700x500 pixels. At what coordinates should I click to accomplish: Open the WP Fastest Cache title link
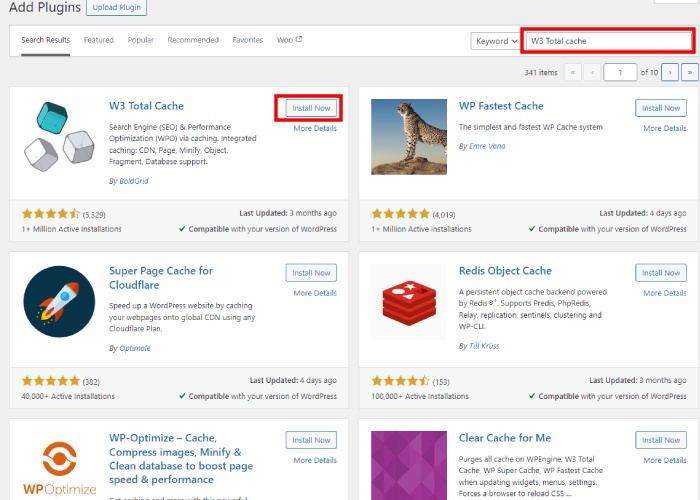click(501, 106)
